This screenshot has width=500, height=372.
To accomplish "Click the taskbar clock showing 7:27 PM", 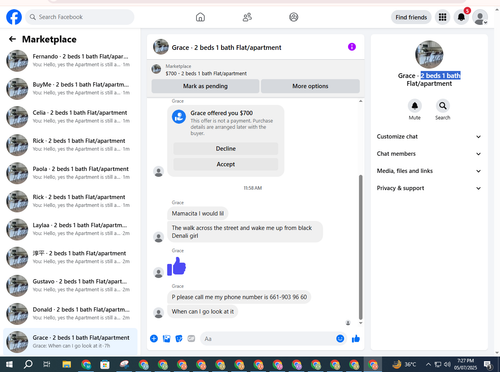I will coord(465,364).
